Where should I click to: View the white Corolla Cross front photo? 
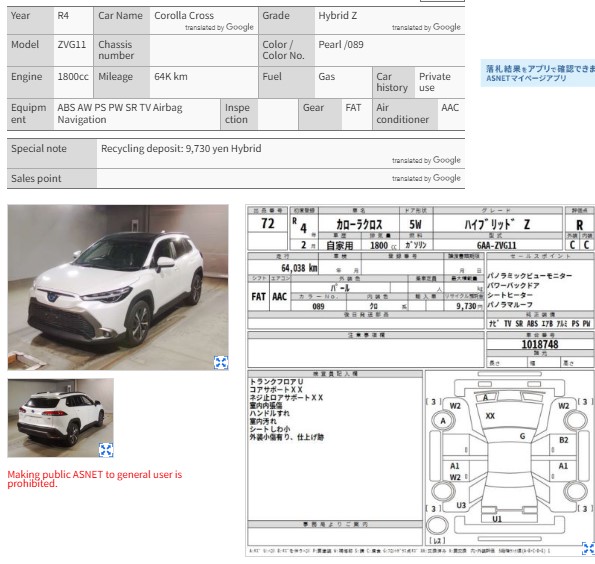click(118, 287)
